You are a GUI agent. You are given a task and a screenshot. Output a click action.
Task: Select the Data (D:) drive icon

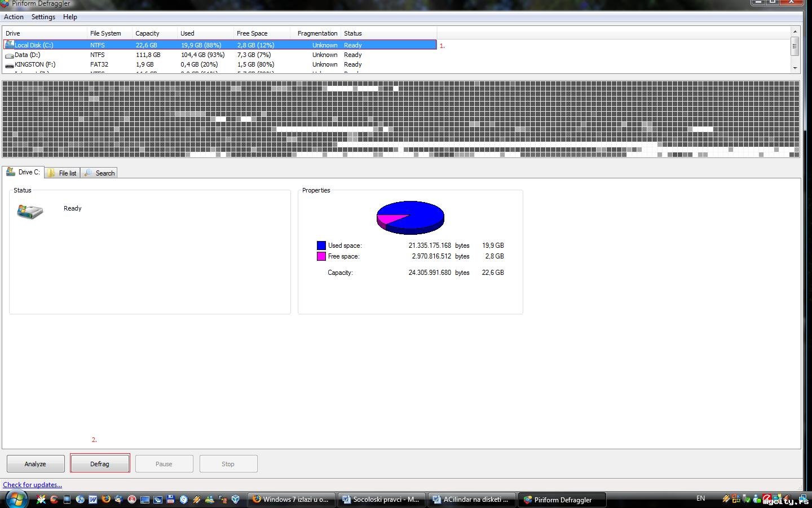point(9,55)
